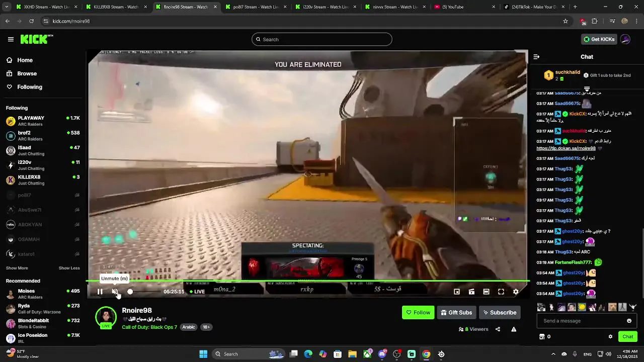Report the stream with warning icon
The height and width of the screenshot is (362, 644).
(x=514, y=329)
